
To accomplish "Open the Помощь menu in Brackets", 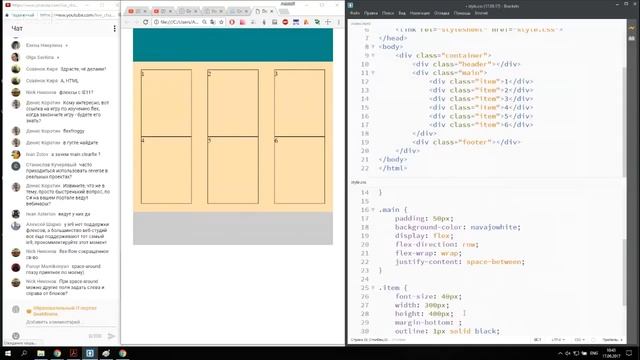I will (x=462, y=13).
